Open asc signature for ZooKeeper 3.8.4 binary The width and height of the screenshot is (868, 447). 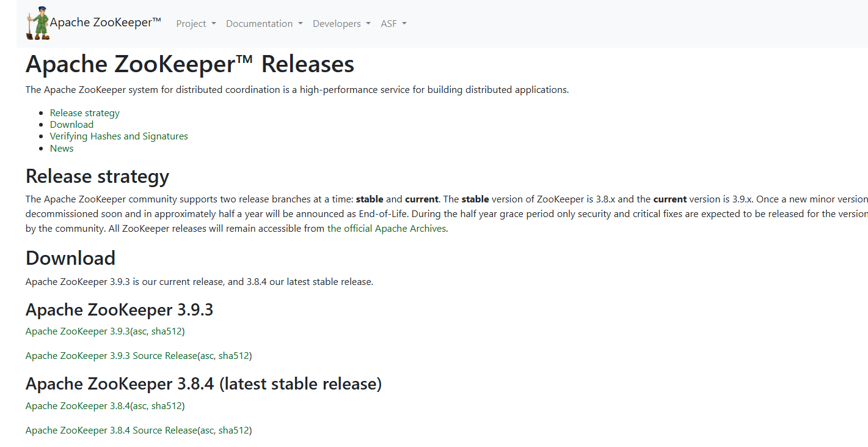pyautogui.click(x=140, y=406)
